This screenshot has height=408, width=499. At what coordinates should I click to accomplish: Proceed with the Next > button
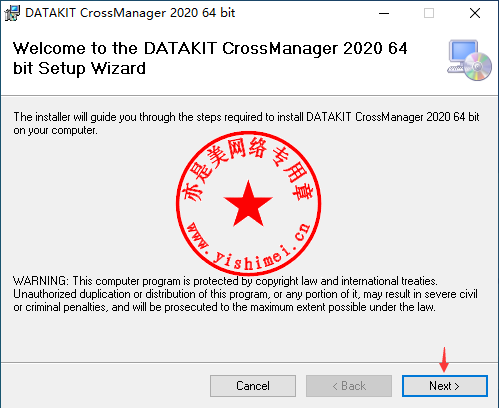[445, 386]
